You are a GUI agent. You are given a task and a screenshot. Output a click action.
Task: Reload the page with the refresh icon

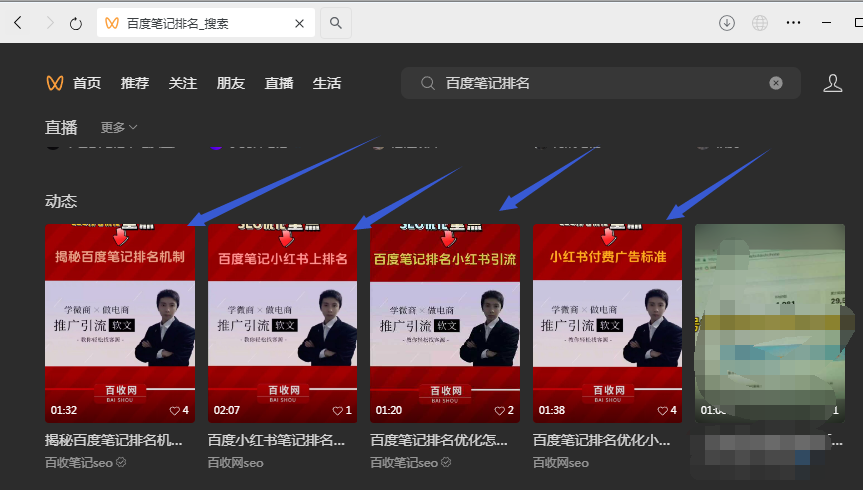(x=76, y=23)
